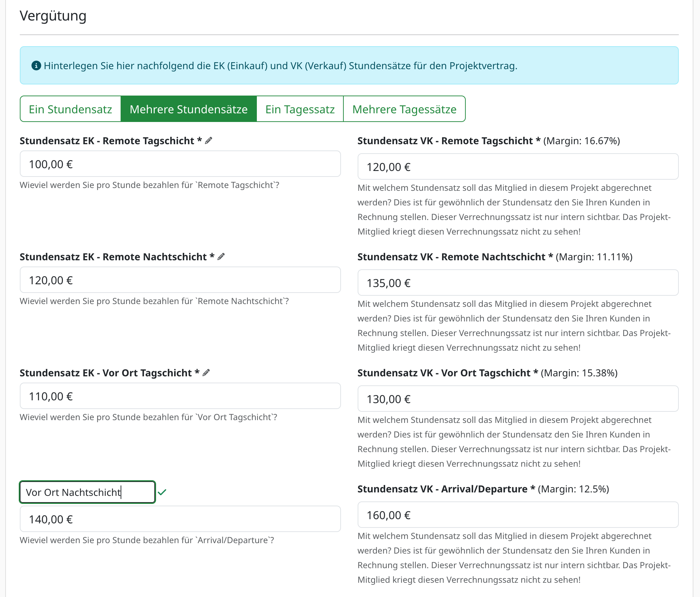This screenshot has width=700, height=597.
Task: Click the '(Margin: 11.11%)' text
Action: (x=594, y=257)
